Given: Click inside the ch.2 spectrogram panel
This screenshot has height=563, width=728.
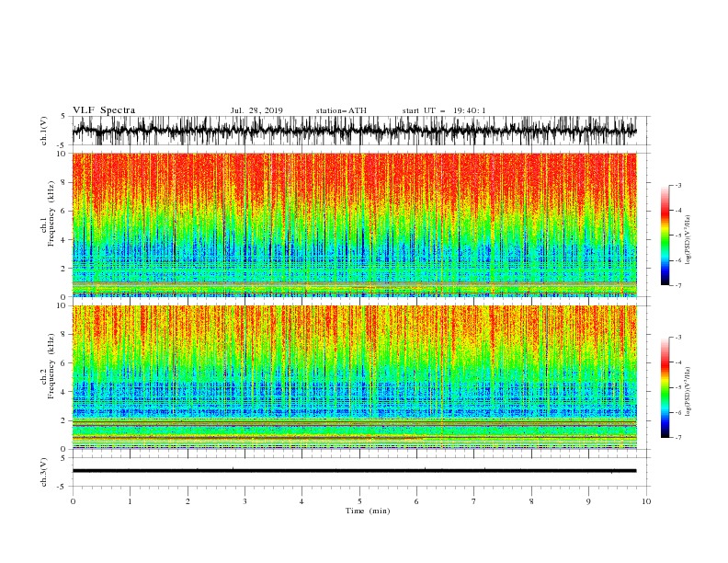Looking at the screenshot, I should pos(354,377).
